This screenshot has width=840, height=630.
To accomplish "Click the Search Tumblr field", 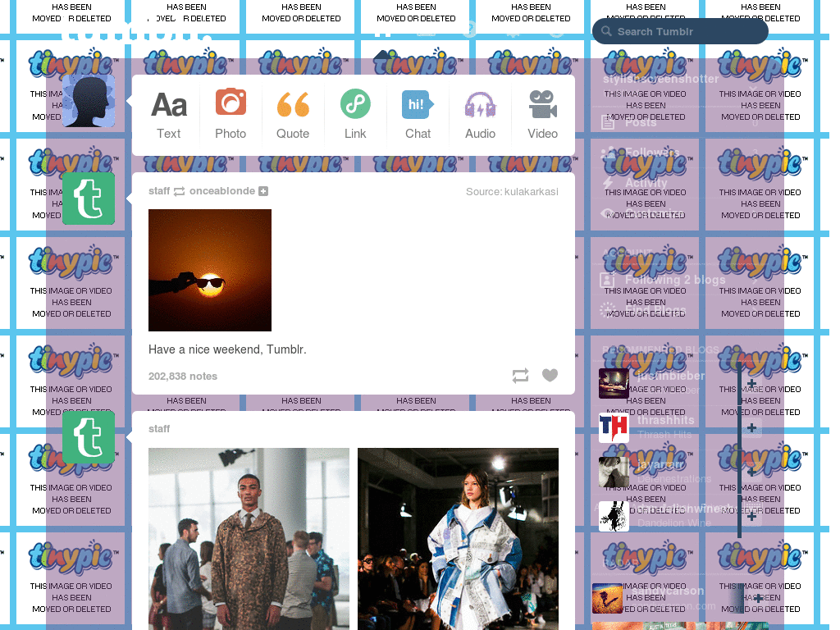I will (679, 30).
